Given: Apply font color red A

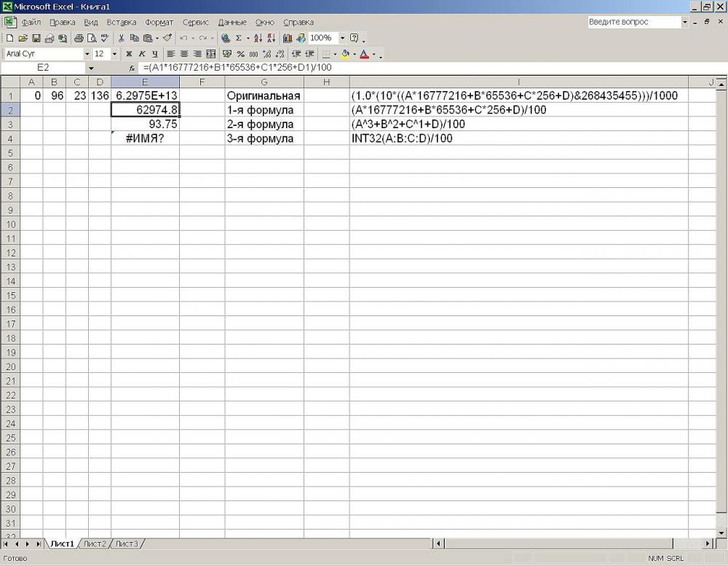Looking at the screenshot, I should click(x=365, y=54).
